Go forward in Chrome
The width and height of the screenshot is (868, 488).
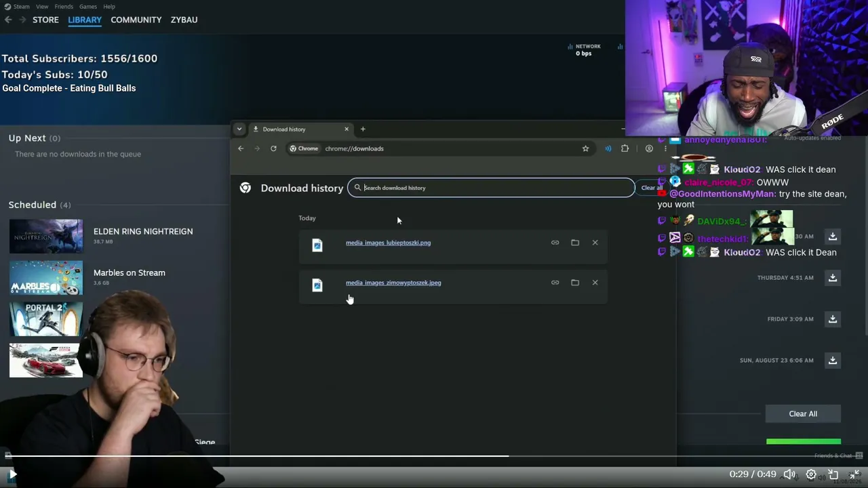[x=257, y=148]
